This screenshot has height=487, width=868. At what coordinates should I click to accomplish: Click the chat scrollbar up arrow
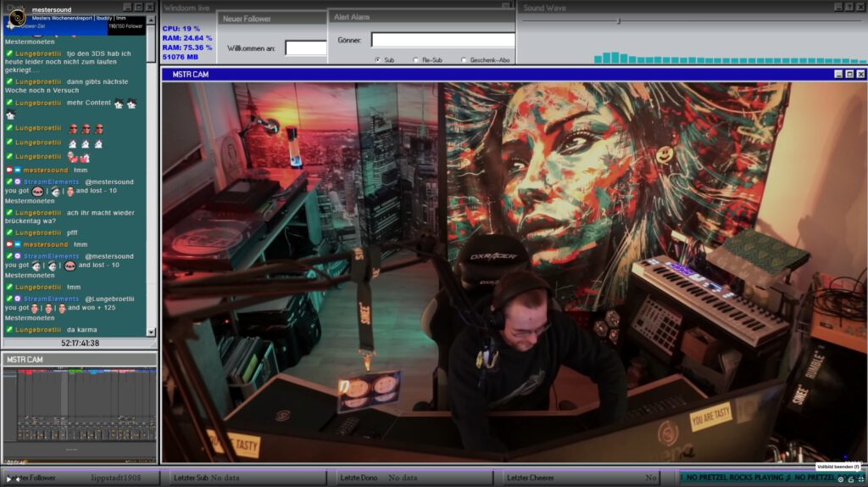(x=151, y=20)
